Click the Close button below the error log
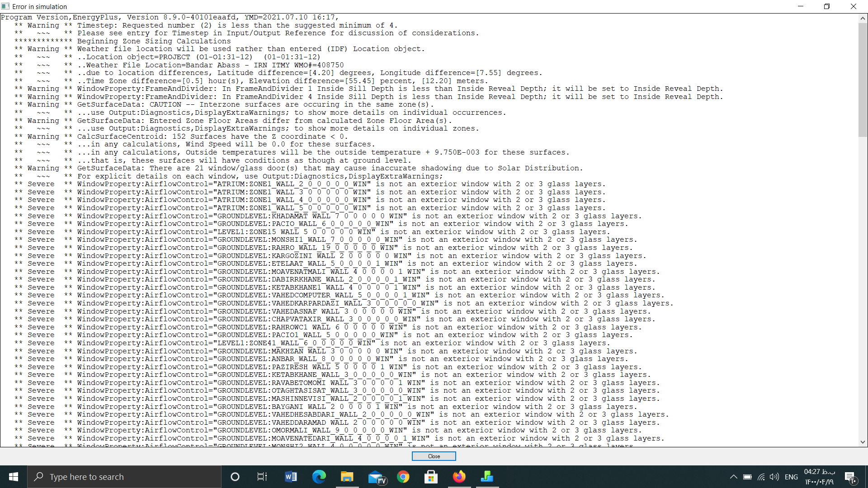Screen dimensions: 868x488 coord(434,456)
